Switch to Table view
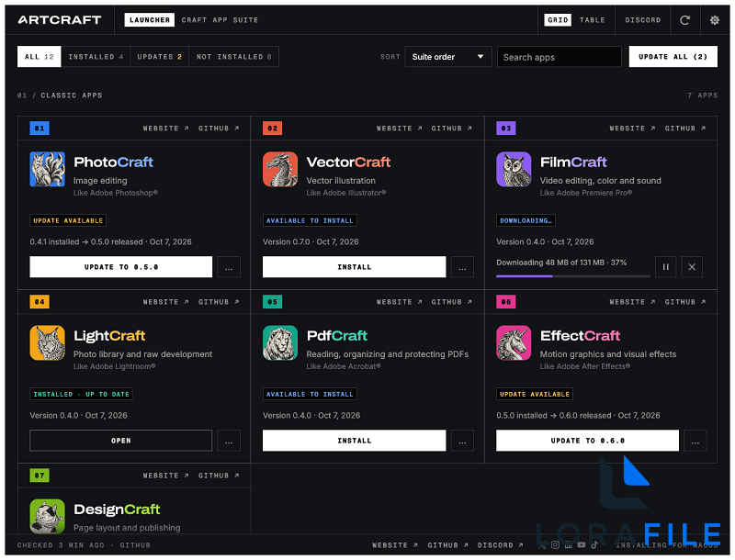The image size is (735, 560). (x=592, y=20)
